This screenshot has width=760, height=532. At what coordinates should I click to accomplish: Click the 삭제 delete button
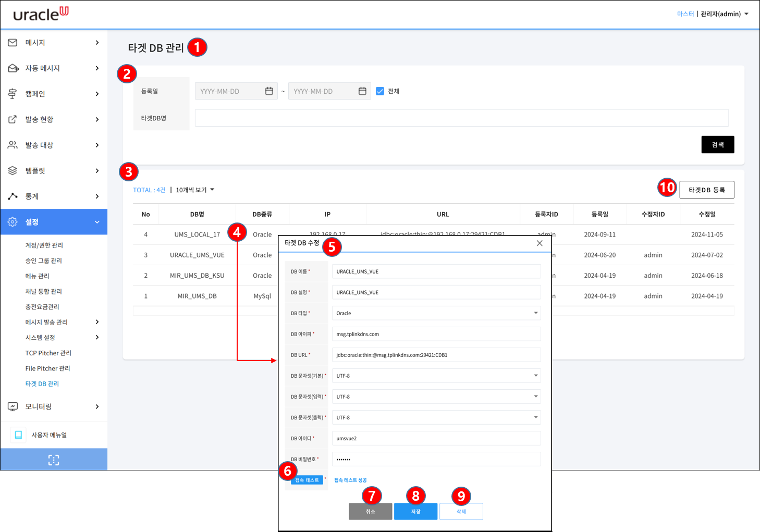[461, 511]
